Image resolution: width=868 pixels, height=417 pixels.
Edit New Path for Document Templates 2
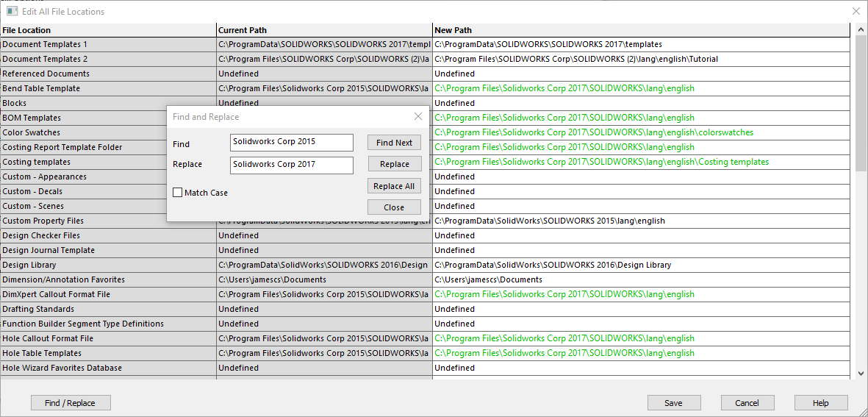tap(641, 59)
